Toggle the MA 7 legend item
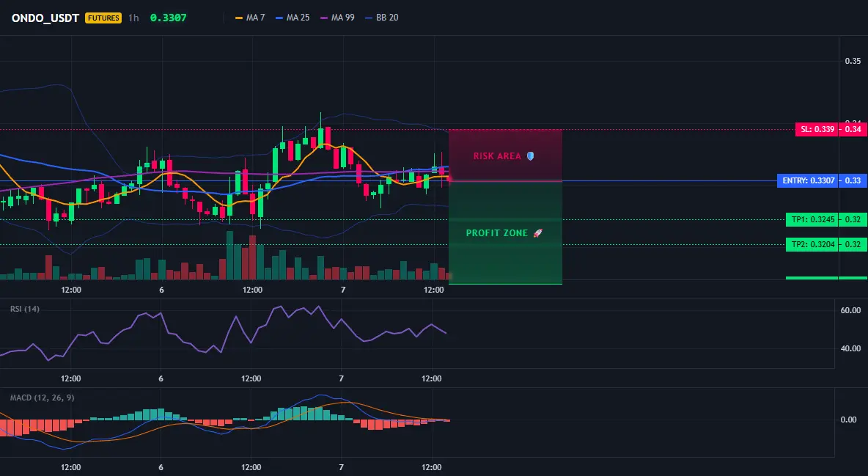Image resolution: width=868 pixels, height=476 pixels. pos(250,18)
